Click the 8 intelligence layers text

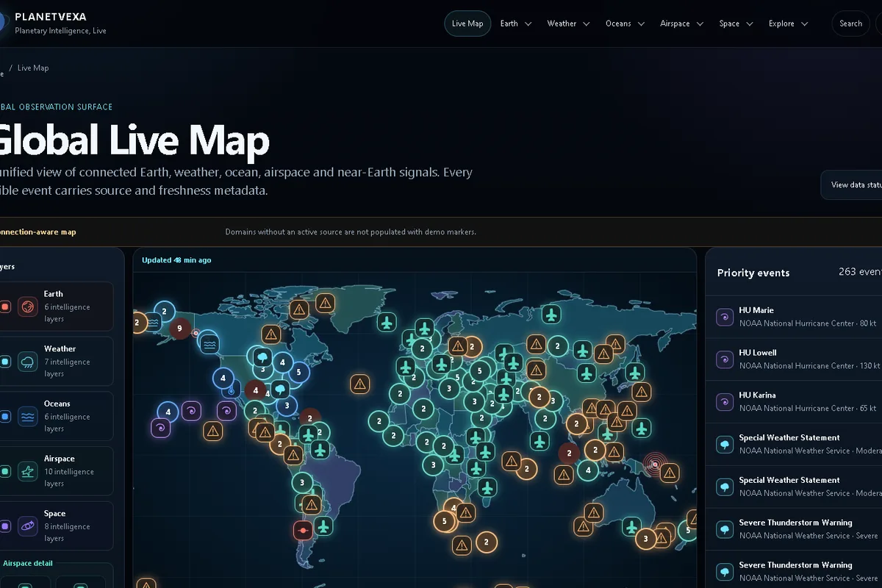click(x=67, y=532)
